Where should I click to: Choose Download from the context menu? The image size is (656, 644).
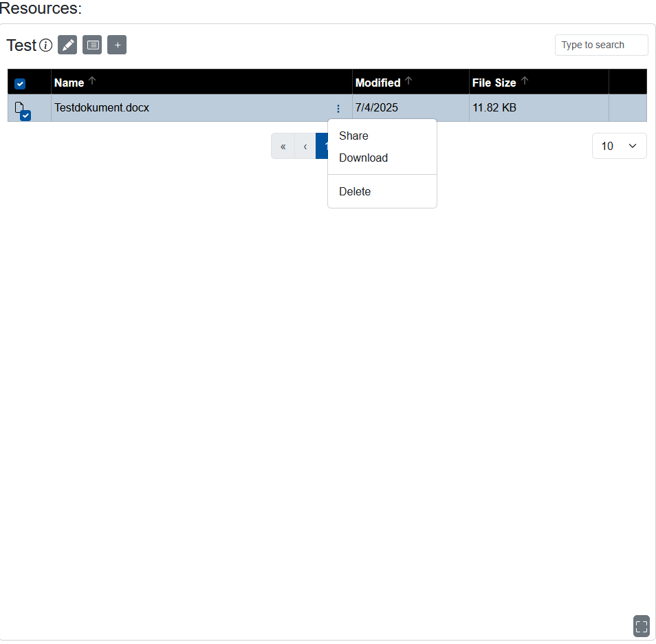click(x=363, y=158)
